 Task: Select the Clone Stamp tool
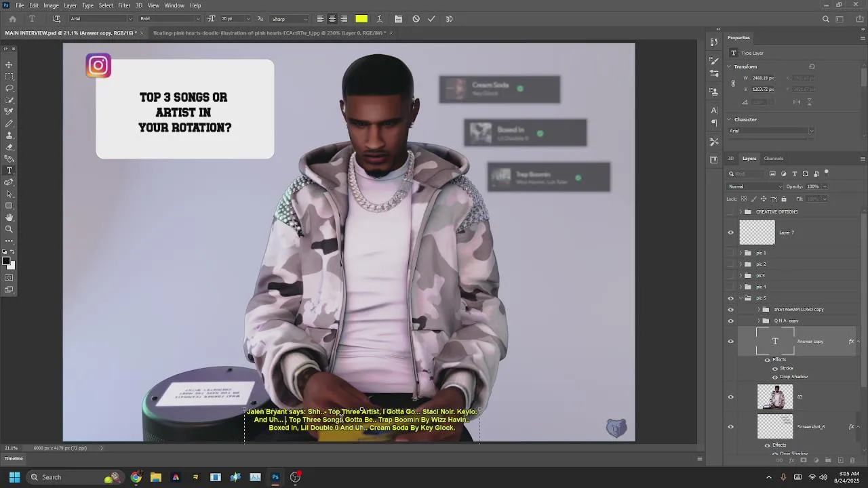(9, 135)
